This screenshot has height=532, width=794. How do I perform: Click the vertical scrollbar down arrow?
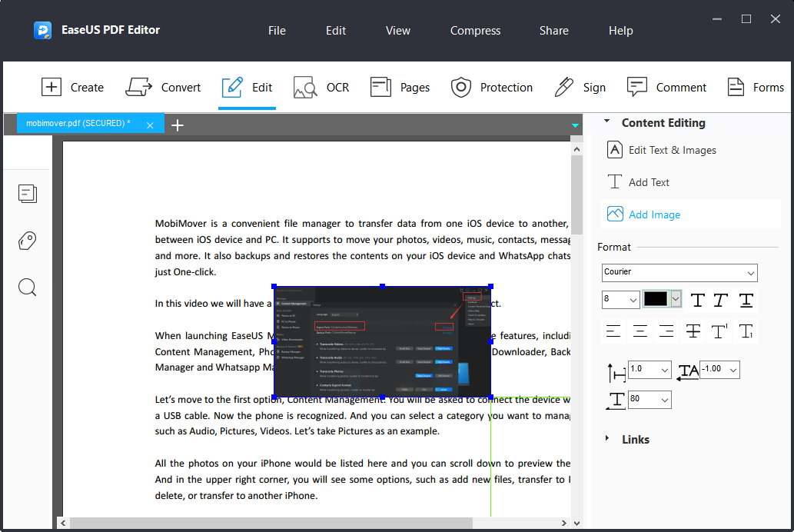point(576,523)
